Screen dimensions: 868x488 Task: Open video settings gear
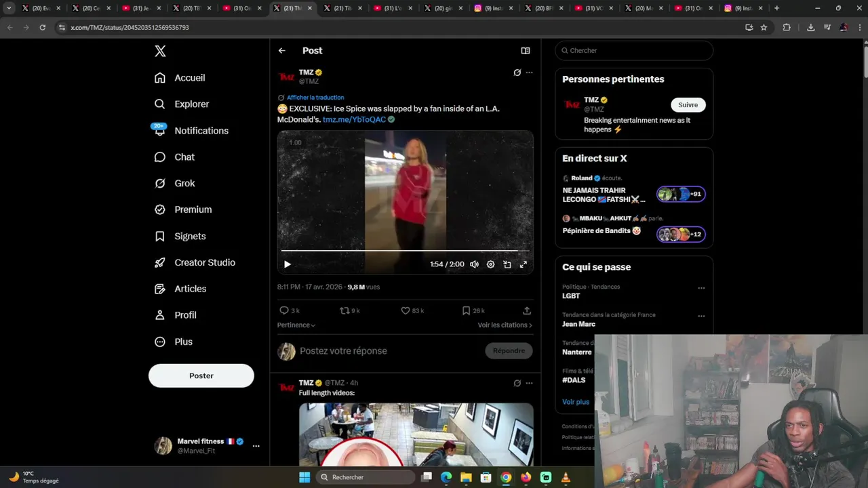490,264
